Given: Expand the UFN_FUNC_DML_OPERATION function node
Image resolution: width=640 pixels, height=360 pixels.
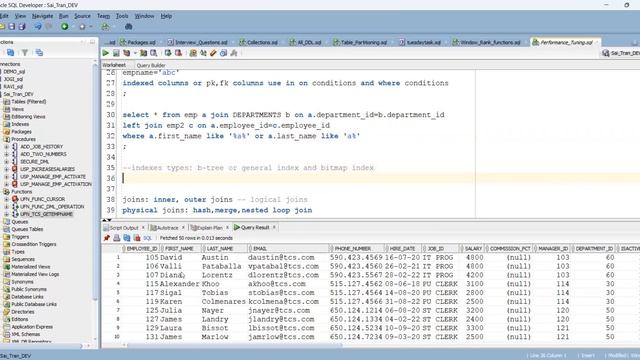Looking at the screenshot, I should click(7, 207).
